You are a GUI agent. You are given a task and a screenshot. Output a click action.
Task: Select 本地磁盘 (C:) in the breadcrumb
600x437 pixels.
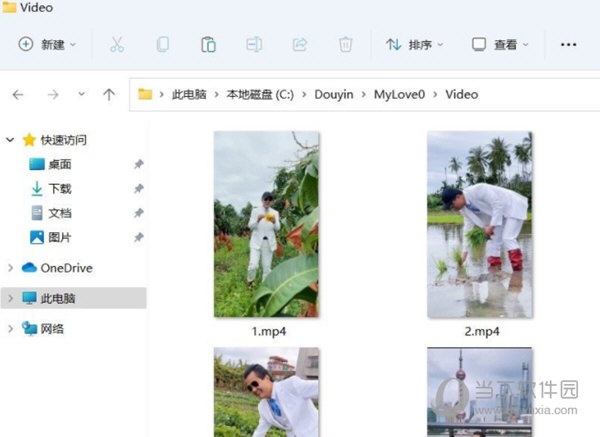click(260, 95)
